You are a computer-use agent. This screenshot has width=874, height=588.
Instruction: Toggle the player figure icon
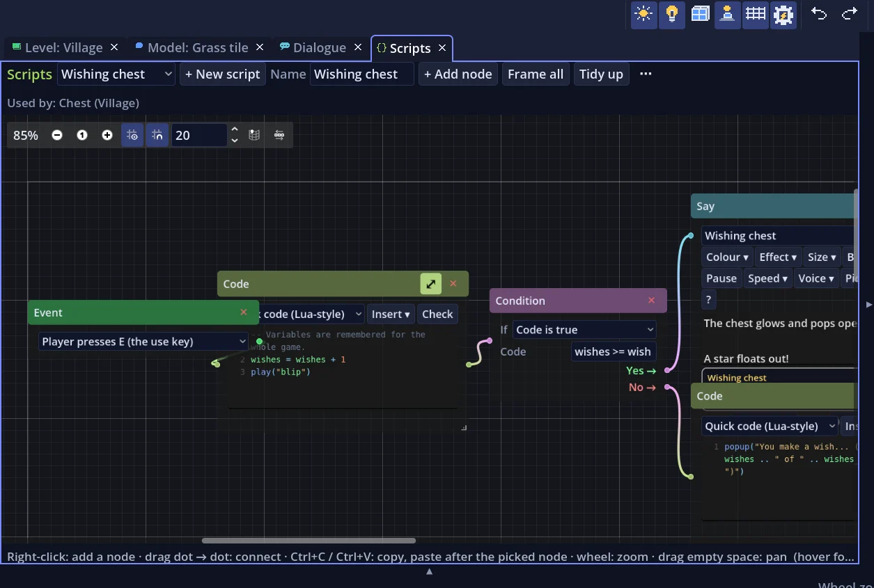pyautogui.click(x=728, y=15)
